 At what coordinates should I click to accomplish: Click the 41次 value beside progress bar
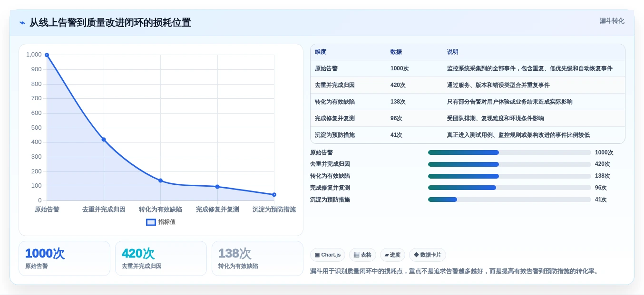(x=601, y=200)
